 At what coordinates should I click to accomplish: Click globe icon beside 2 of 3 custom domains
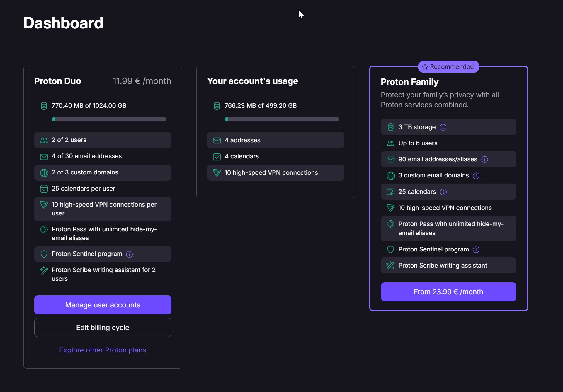point(44,173)
